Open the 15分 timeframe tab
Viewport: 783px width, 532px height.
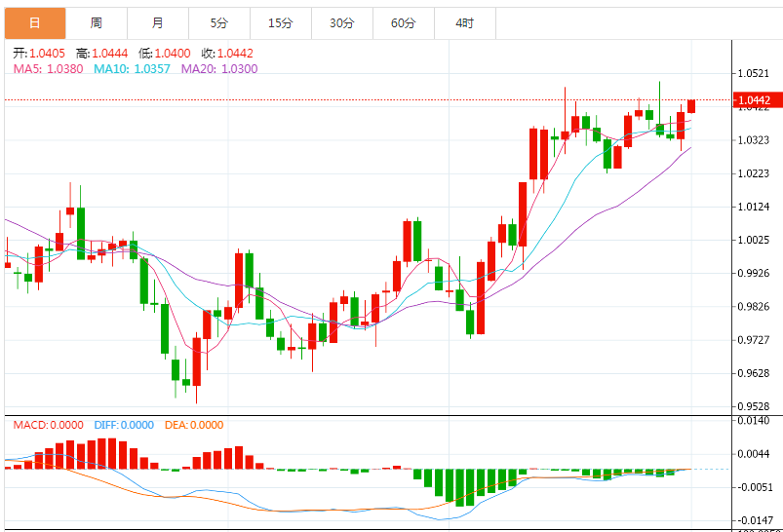point(281,23)
